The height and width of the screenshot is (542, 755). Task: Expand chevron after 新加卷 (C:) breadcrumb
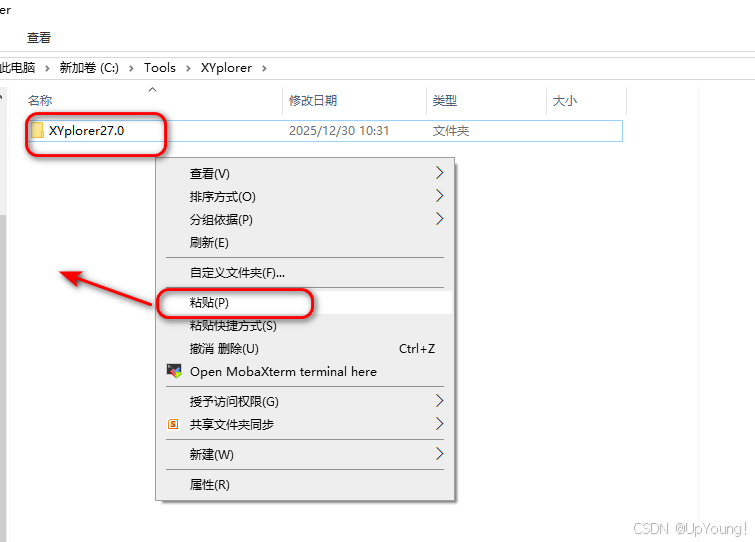point(131,68)
